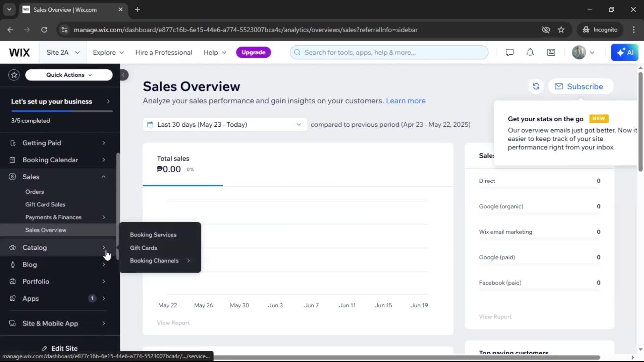Click the Portfolio icon
The image size is (644, 362).
pyautogui.click(x=12, y=282)
